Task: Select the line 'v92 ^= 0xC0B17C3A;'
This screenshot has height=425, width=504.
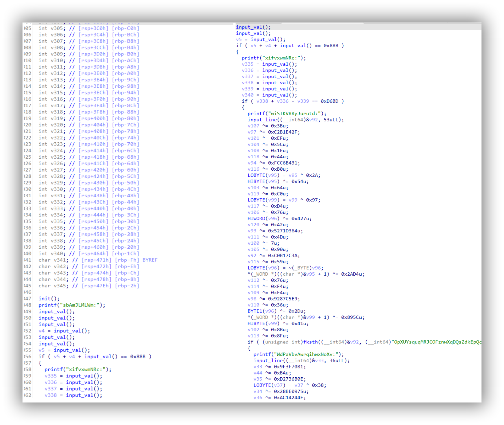Action: [274, 256]
